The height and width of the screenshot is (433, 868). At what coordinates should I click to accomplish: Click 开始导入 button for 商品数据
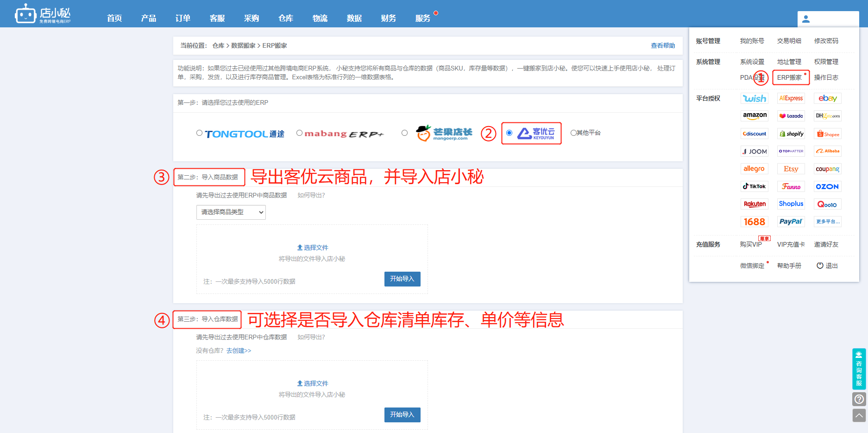403,279
